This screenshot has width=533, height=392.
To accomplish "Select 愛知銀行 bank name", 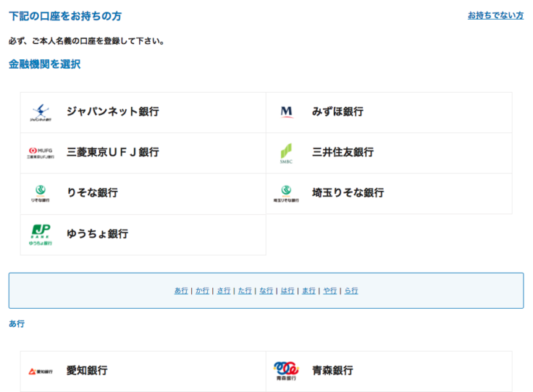I will tap(87, 370).
